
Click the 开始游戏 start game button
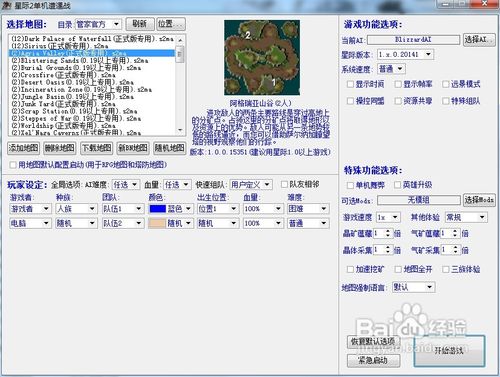coord(449,351)
